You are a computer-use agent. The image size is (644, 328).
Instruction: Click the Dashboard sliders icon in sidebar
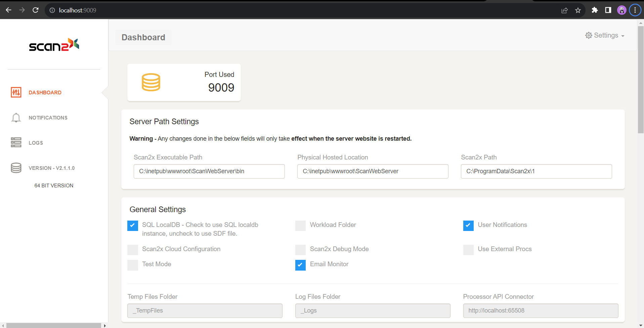point(16,92)
